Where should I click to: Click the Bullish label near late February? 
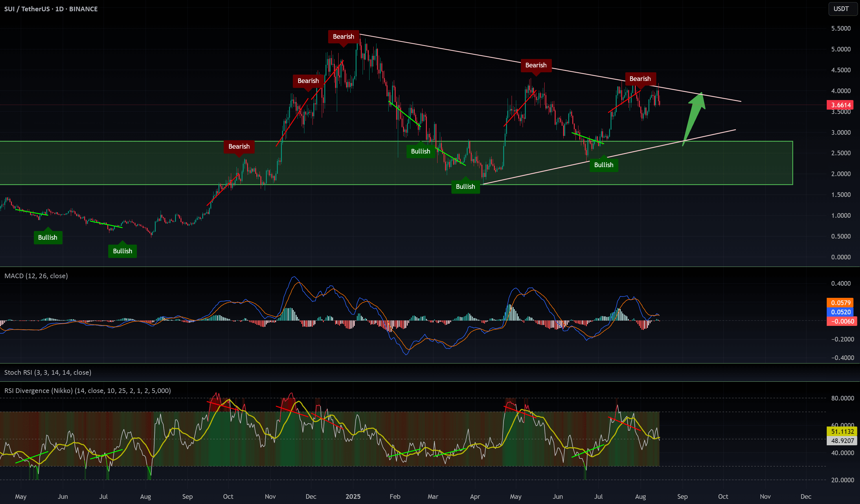(x=420, y=152)
